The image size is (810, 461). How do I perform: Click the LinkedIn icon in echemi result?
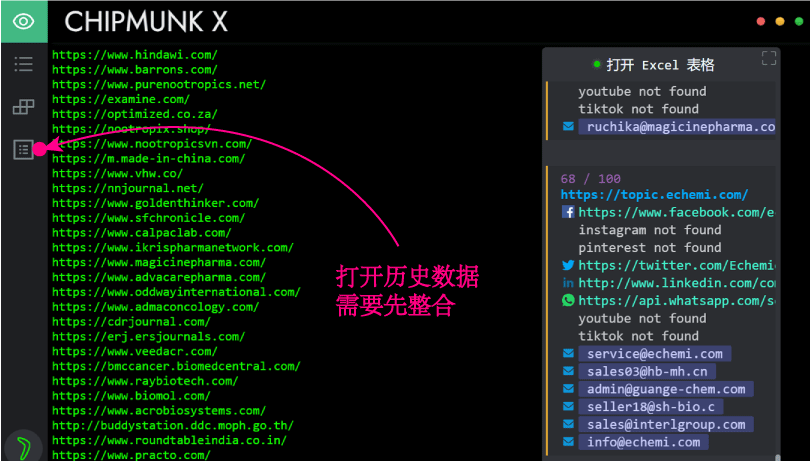pyautogui.click(x=568, y=283)
